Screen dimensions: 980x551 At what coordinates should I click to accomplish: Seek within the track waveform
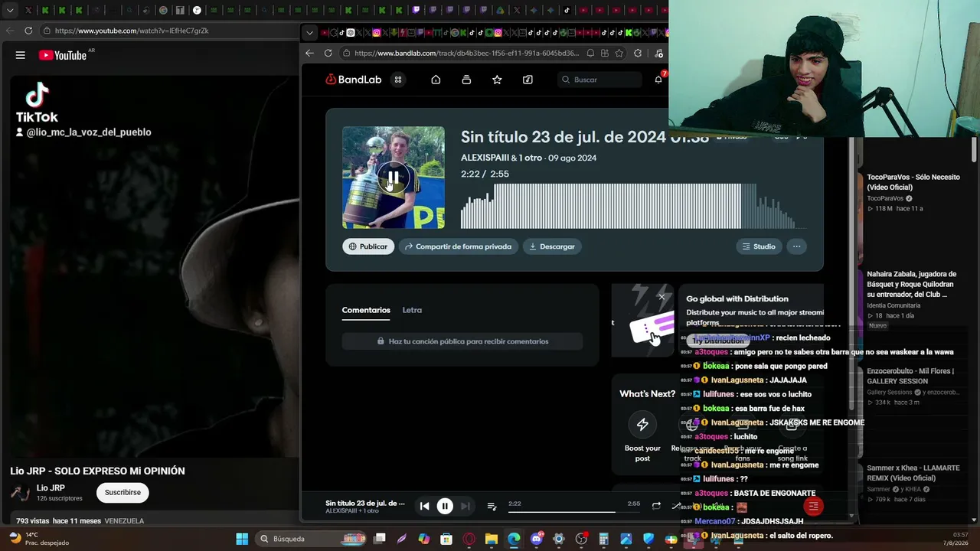(633, 206)
